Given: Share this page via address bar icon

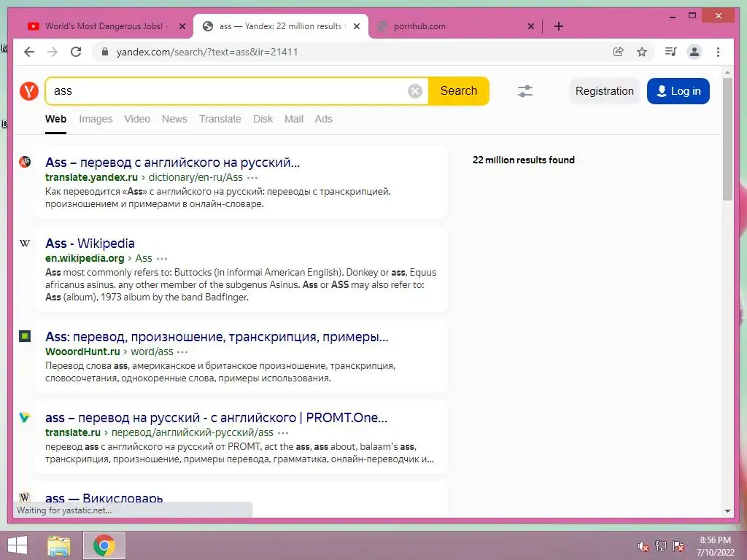Looking at the screenshot, I should pyautogui.click(x=619, y=52).
